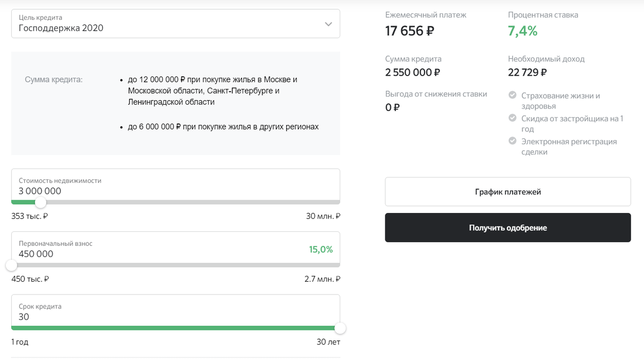Click the Получить одобрение button
This screenshot has width=644, height=359.
(x=508, y=228)
